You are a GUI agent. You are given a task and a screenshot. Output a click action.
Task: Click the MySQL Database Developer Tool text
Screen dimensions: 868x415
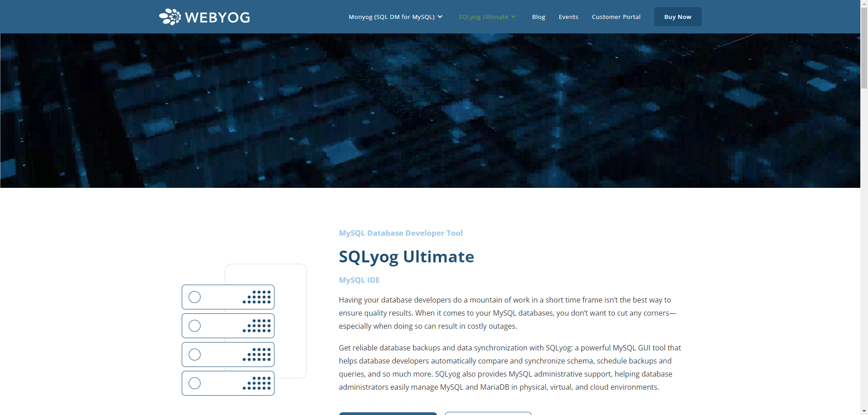tap(401, 233)
